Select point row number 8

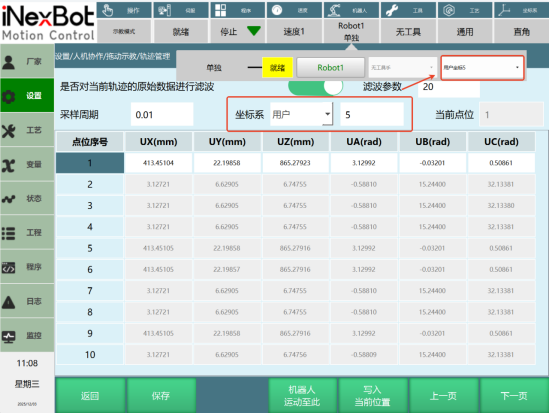point(90,312)
